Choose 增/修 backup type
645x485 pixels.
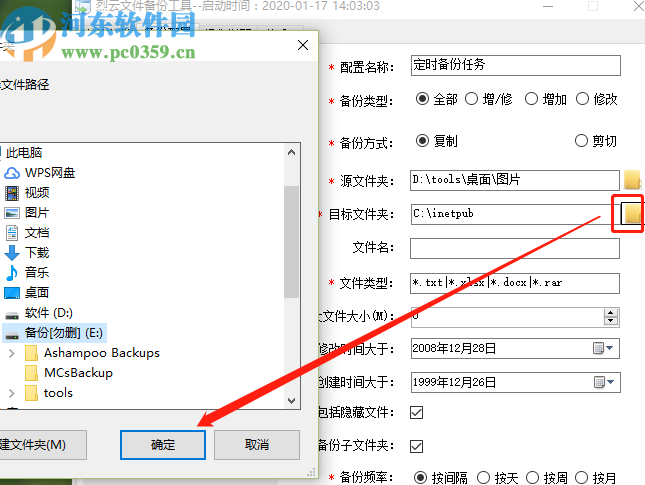pyautogui.click(x=489, y=99)
